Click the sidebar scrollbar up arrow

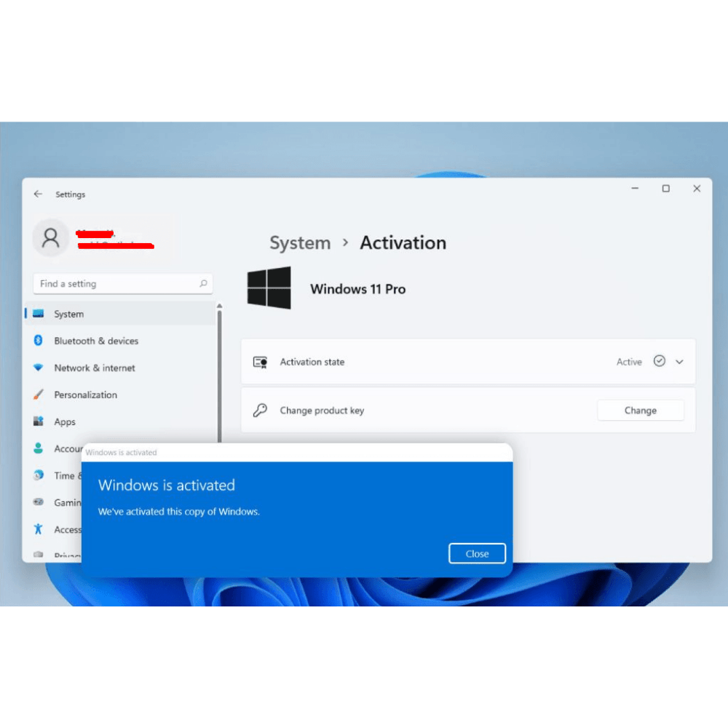220,306
